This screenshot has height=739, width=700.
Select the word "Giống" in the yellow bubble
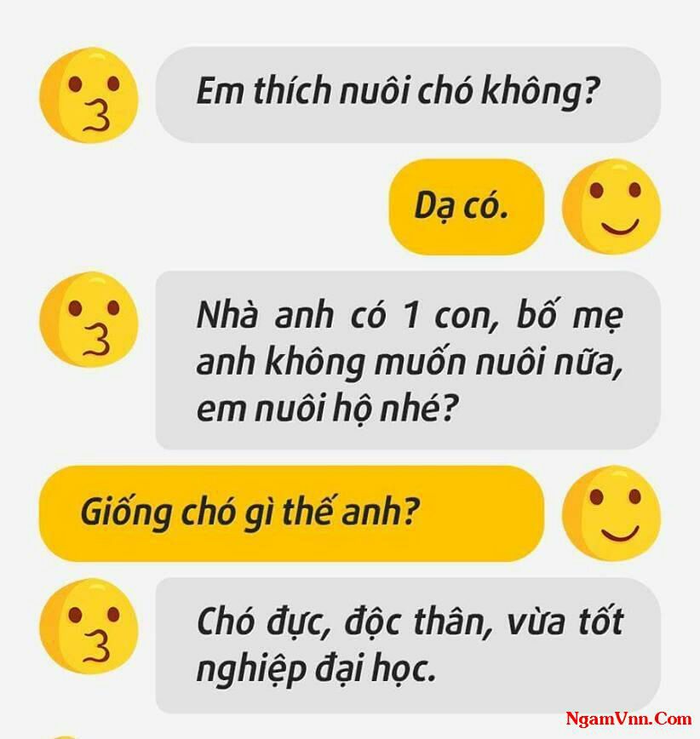pos(125,513)
